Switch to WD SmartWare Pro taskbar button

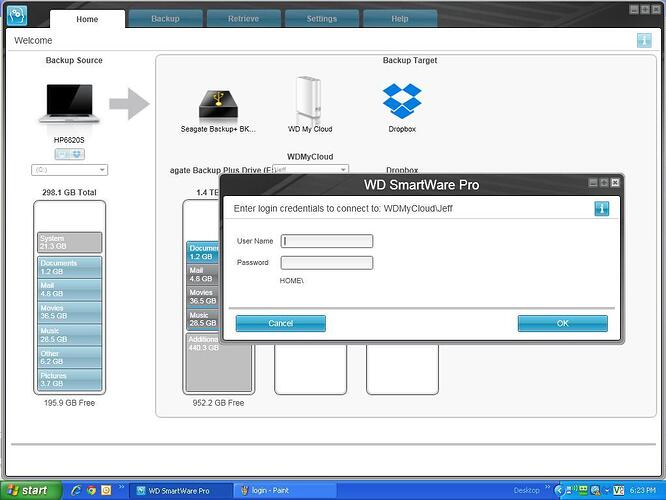pyautogui.click(x=179, y=491)
